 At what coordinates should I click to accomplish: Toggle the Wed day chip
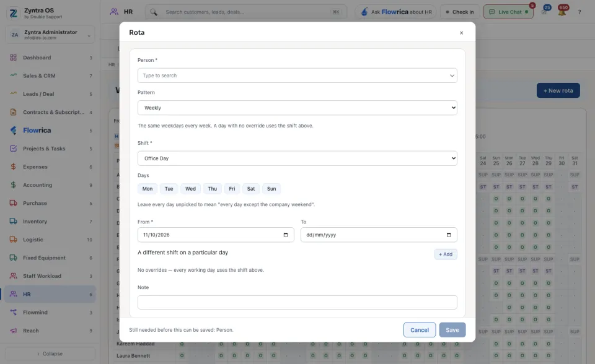[190, 189]
